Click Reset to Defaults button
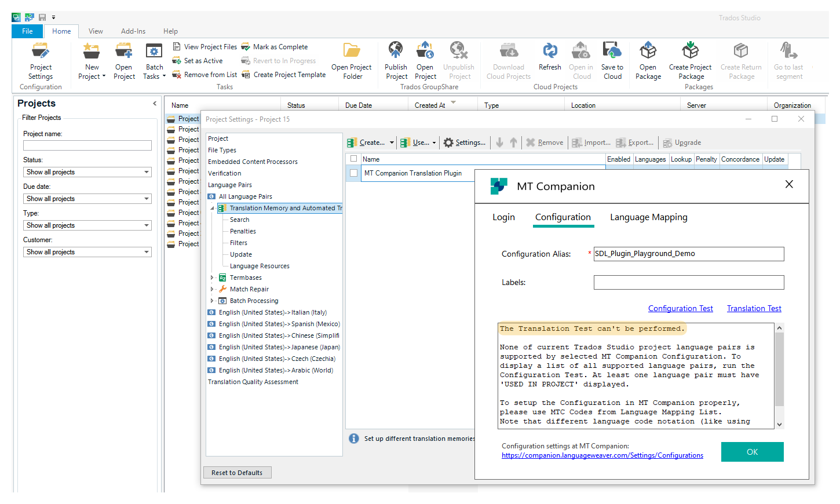 (x=237, y=473)
